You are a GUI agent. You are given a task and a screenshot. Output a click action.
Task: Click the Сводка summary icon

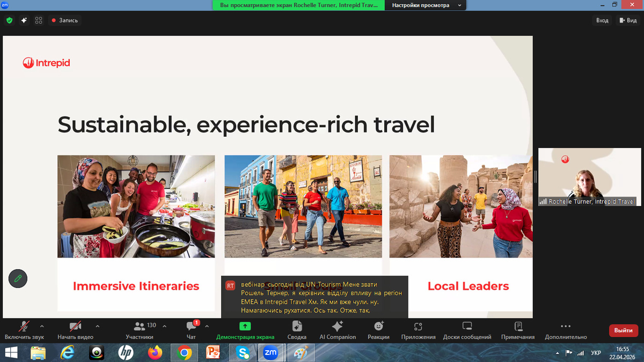point(297,329)
